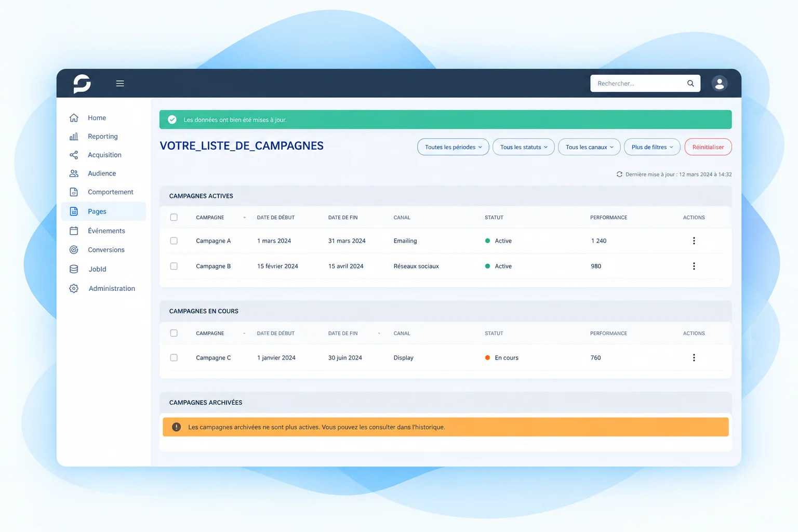Open Administration menu item label
The height and width of the screenshot is (532, 798).
pyautogui.click(x=112, y=288)
